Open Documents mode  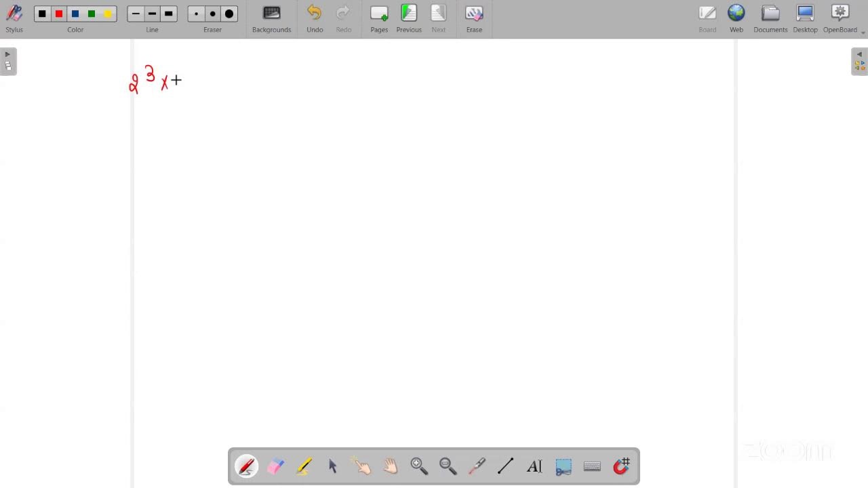[x=770, y=18]
